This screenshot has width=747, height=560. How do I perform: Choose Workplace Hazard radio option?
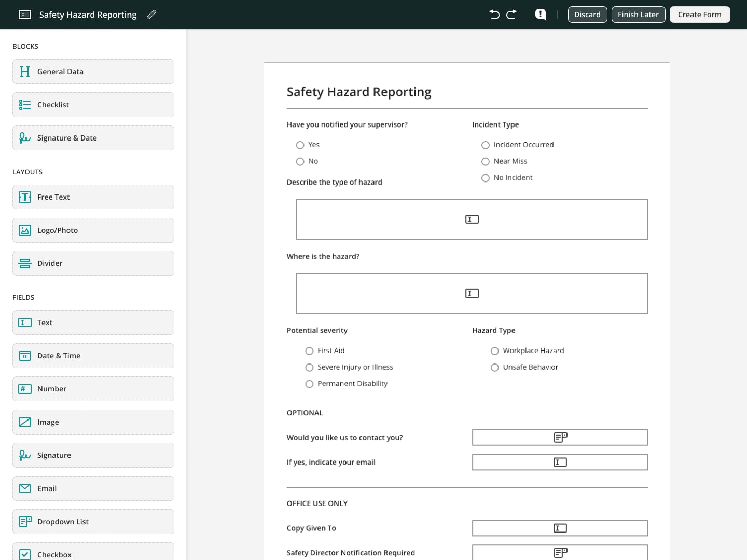coord(495,351)
